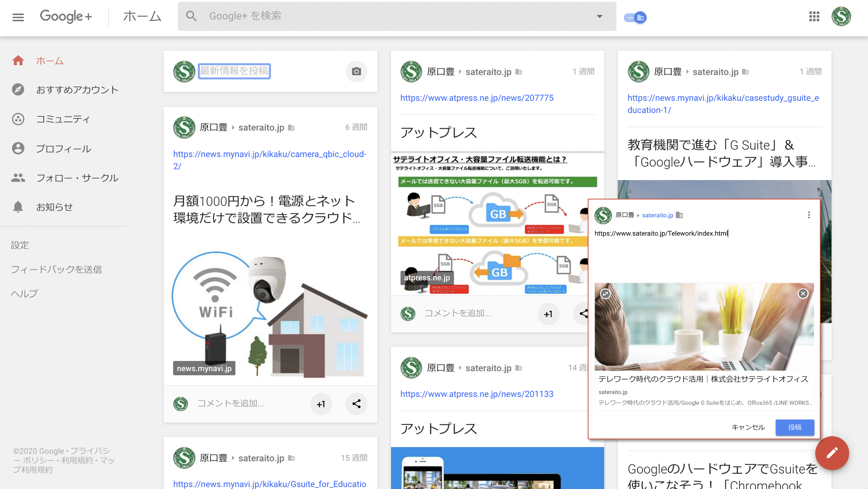
Task: Open the account avatar in header
Action: coord(841,17)
